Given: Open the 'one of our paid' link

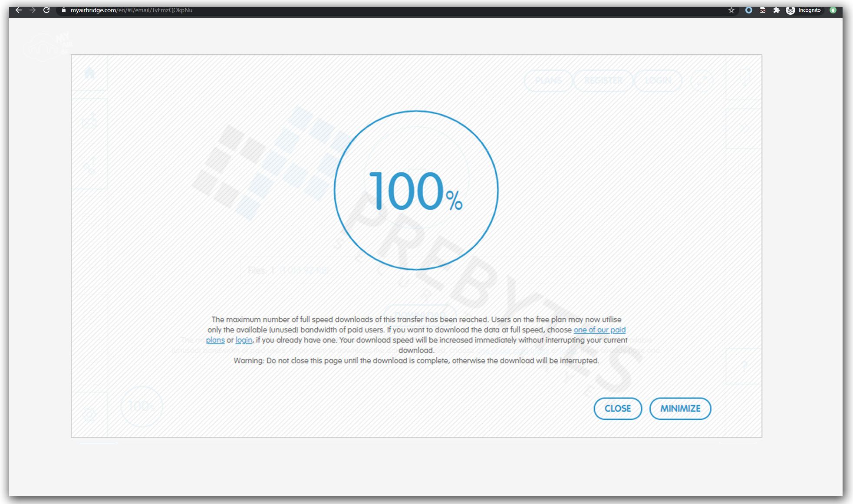Looking at the screenshot, I should tap(599, 330).
